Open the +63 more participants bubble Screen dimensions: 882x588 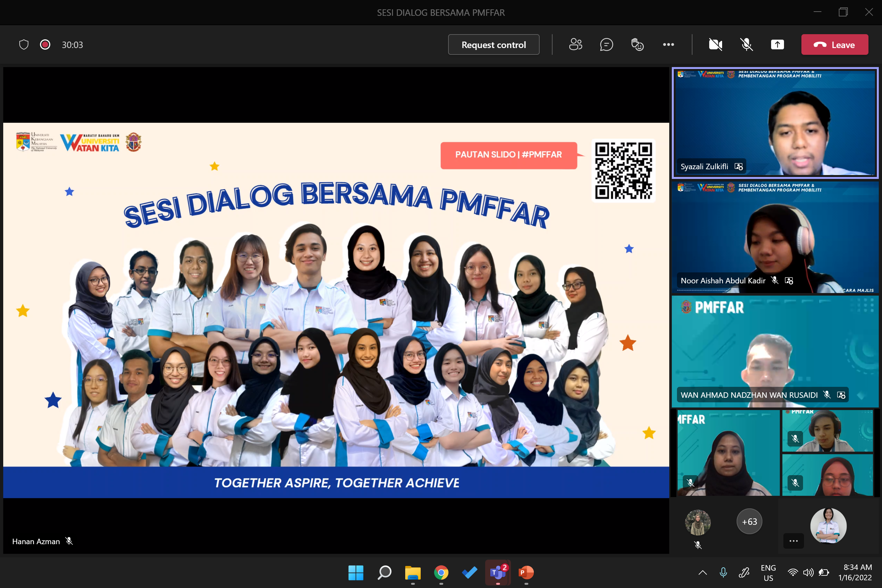tap(749, 521)
